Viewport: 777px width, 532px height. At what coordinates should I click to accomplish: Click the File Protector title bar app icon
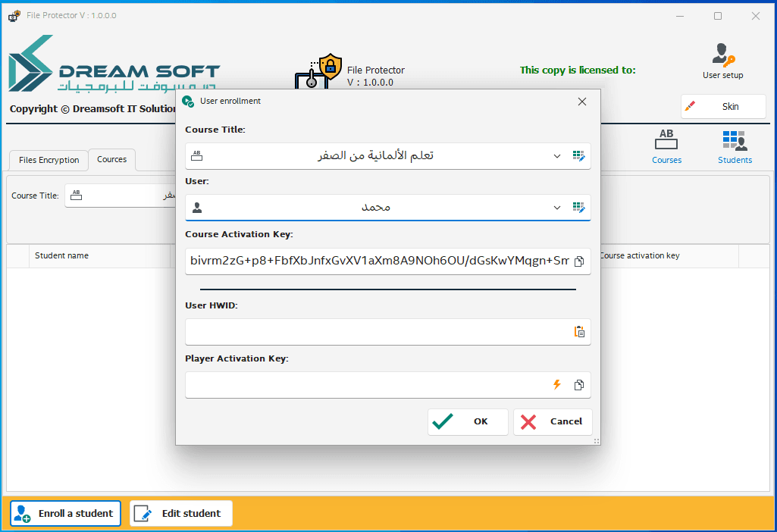(14, 16)
